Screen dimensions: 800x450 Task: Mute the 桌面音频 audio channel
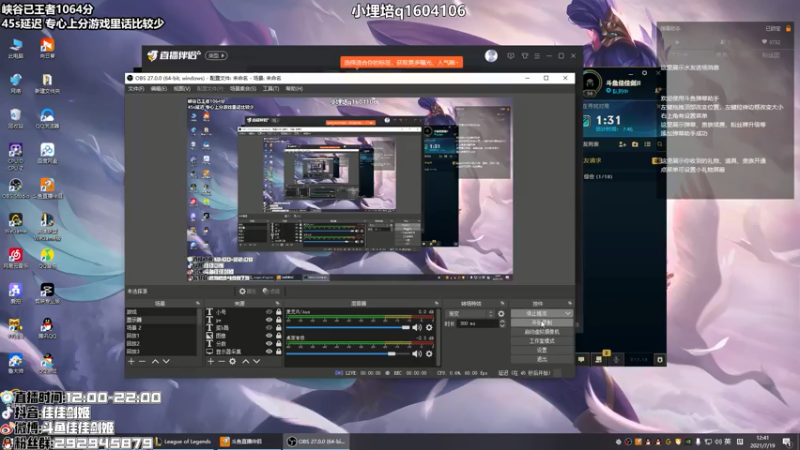click(x=417, y=354)
